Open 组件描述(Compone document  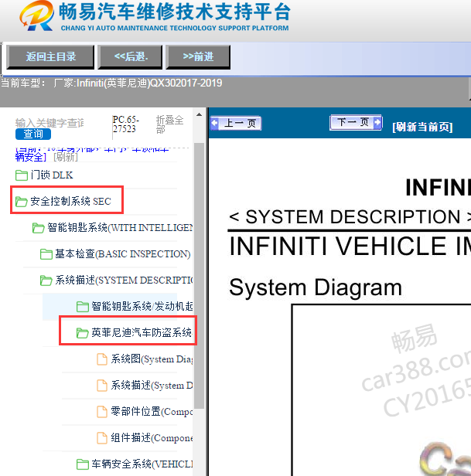tap(152, 438)
